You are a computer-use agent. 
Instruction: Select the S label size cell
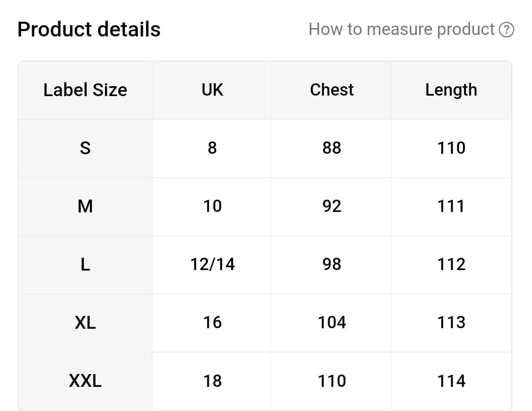pos(85,148)
